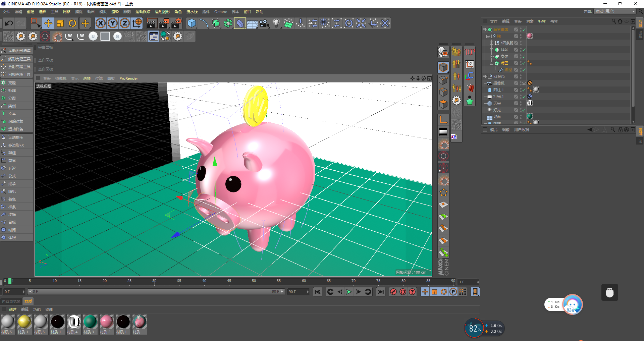Click 线形克隆工具 button

click(x=17, y=59)
